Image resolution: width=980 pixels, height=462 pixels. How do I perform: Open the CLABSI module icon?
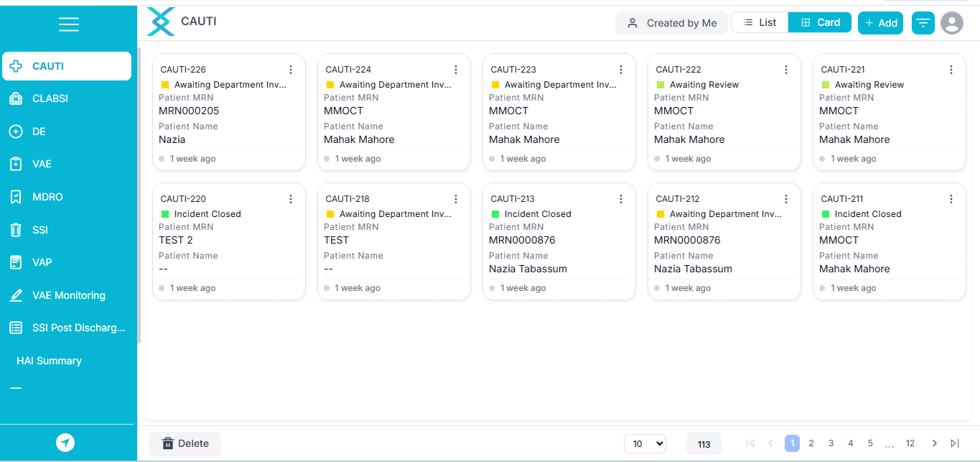16,98
